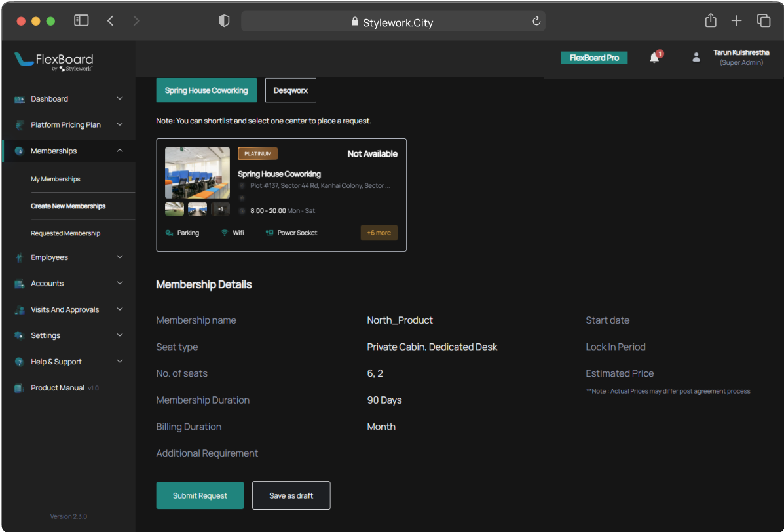The image size is (784, 532).
Task: Click the FlexBoard Pro button
Action: pyautogui.click(x=595, y=58)
